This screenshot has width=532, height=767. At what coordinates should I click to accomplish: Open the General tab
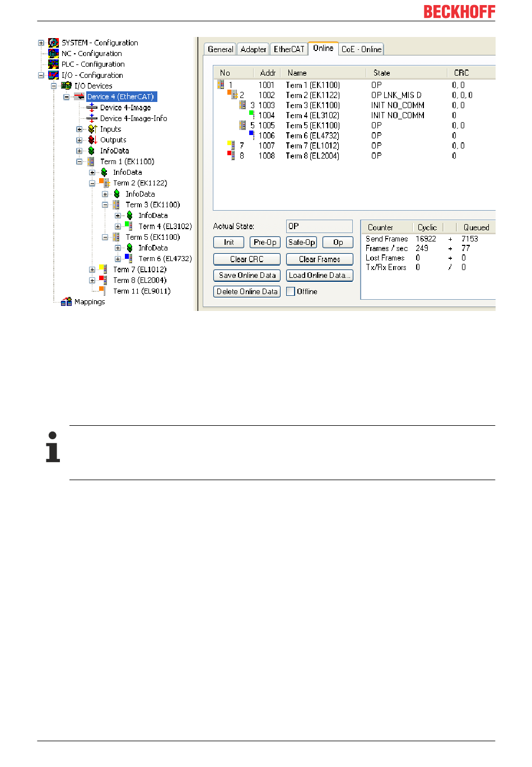click(x=220, y=49)
